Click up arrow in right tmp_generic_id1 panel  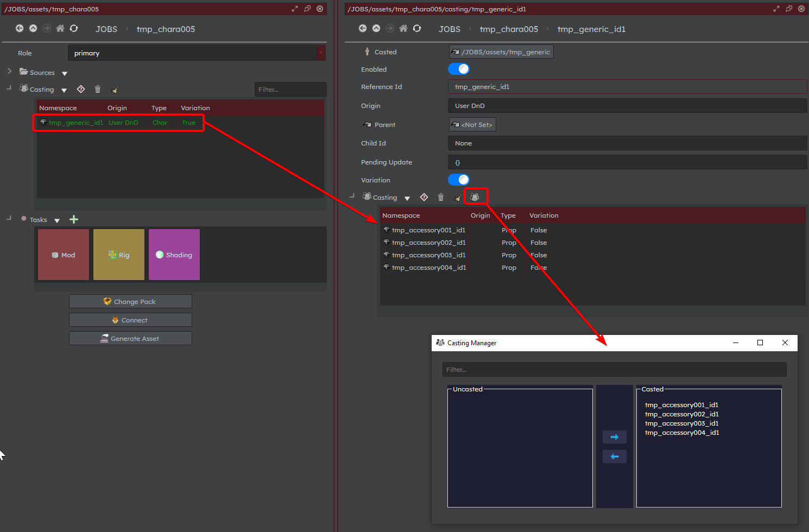click(376, 28)
